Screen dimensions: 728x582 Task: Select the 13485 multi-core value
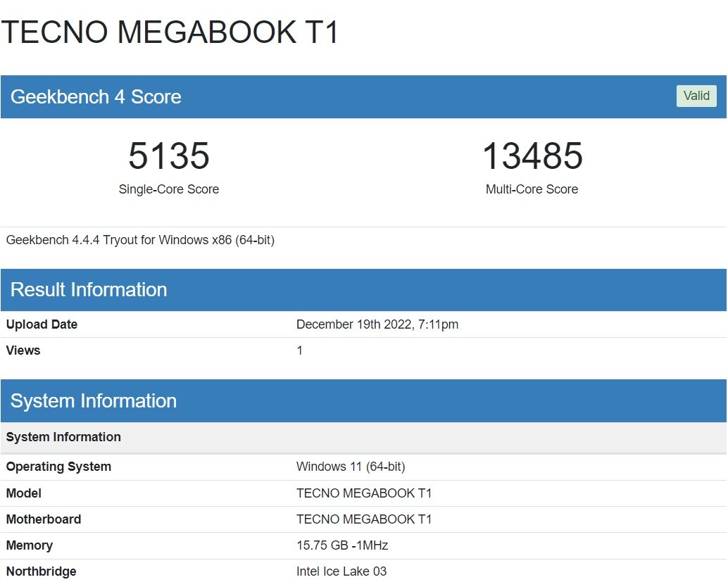[532, 156]
